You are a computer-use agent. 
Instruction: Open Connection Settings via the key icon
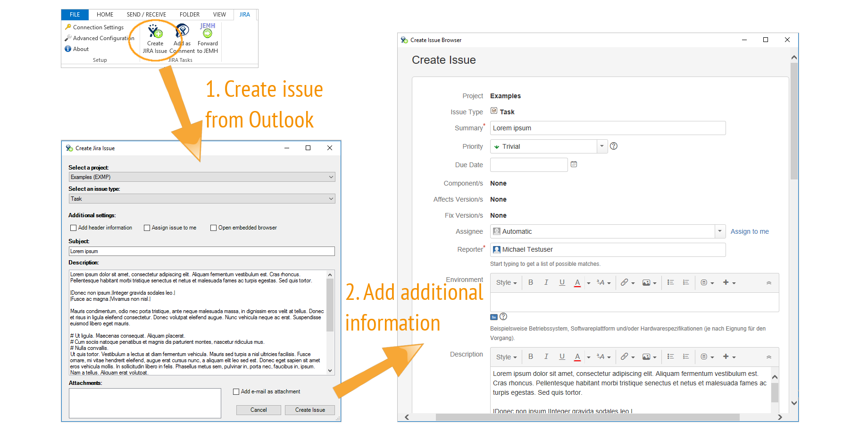(x=68, y=27)
